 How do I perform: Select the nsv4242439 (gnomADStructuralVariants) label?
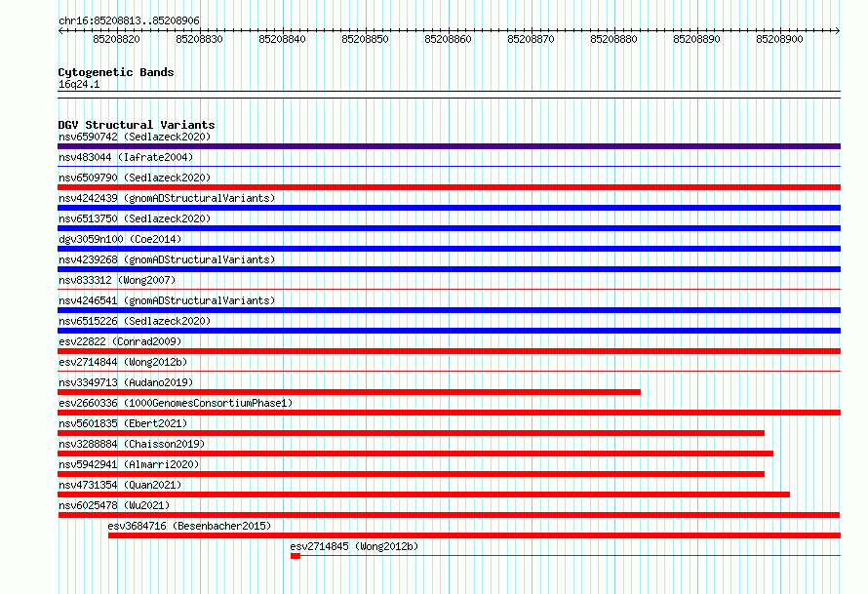[x=167, y=198]
